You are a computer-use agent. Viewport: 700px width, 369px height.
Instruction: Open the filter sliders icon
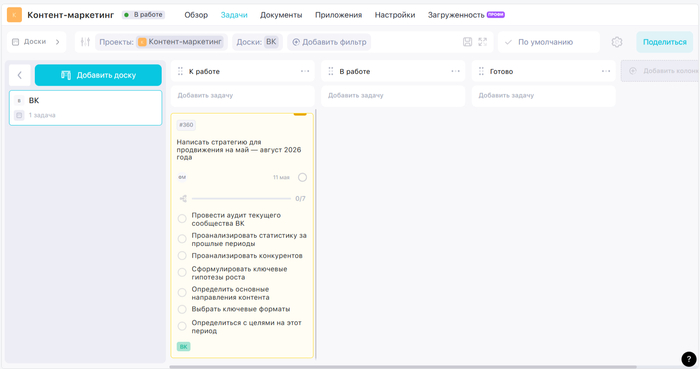(85, 42)
